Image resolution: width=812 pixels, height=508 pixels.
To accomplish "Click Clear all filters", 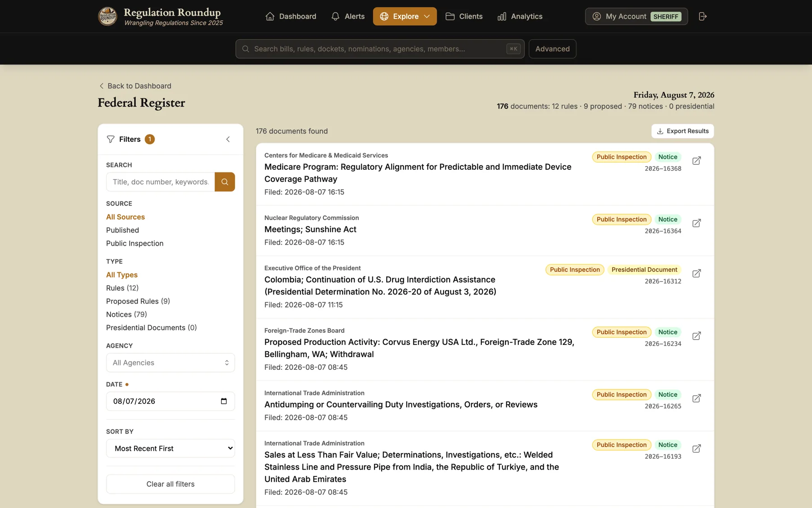I will click(x=171, y=484).
